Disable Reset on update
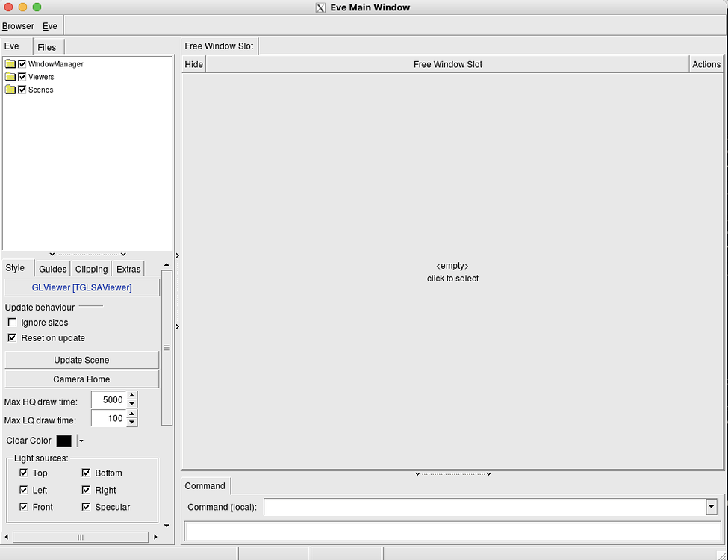This screenshot has width=728, height=560. [x=13, y=337]
